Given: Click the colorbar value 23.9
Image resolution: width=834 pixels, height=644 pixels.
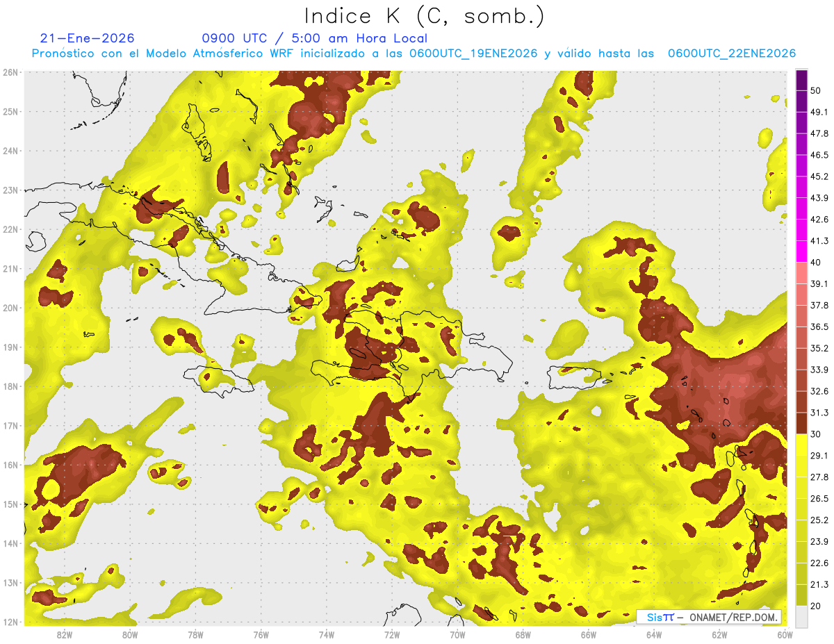Looking at the screenshot, I should pyautogui.click(x=819, y=541).
